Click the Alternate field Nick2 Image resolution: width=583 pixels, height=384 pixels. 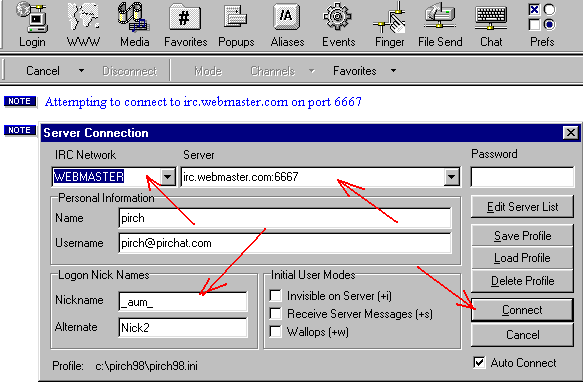tap(183, 327)
